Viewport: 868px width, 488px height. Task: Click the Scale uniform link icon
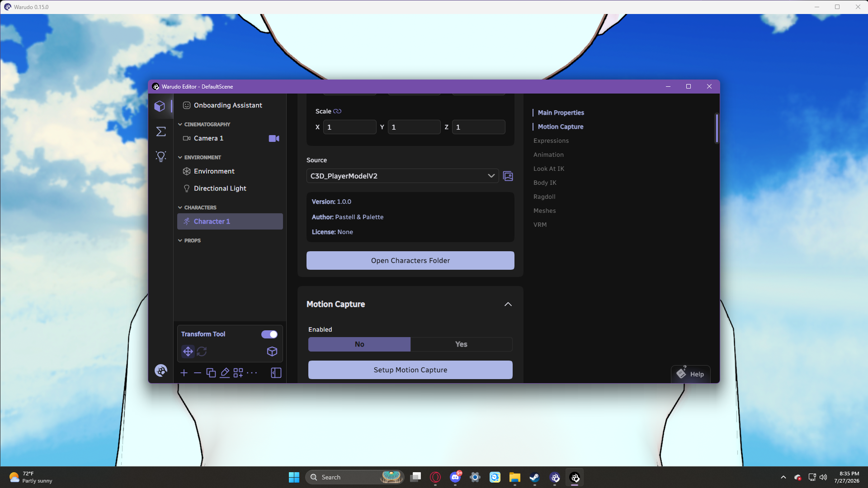pyautogui.click(x=337, y=111)
